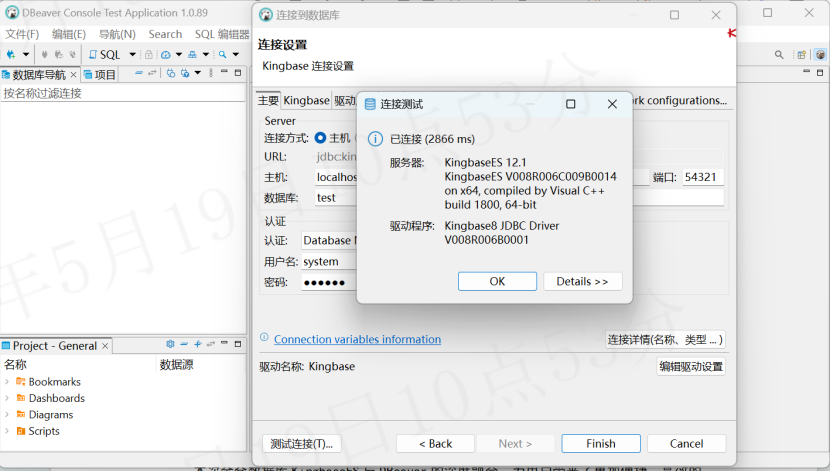This screenshot has height=472, width=831.
Task: Click connection filter plug icon in navigator
Action: tap(185, 73)
